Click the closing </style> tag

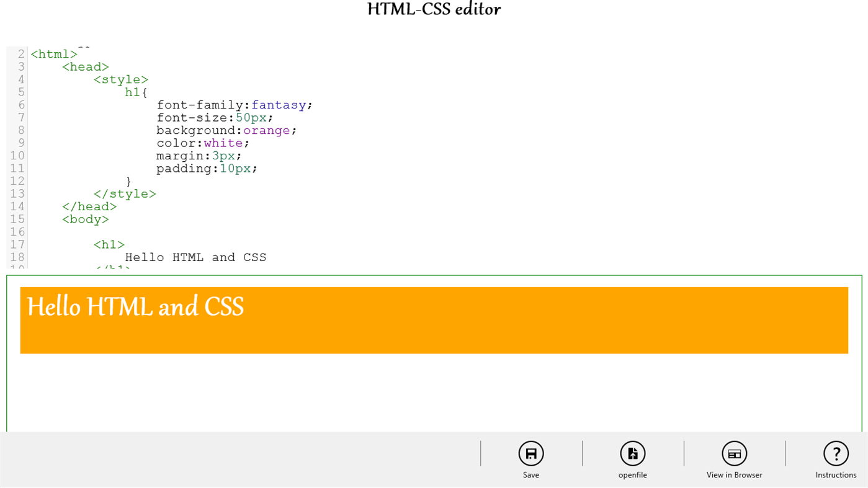pos(125,194)
